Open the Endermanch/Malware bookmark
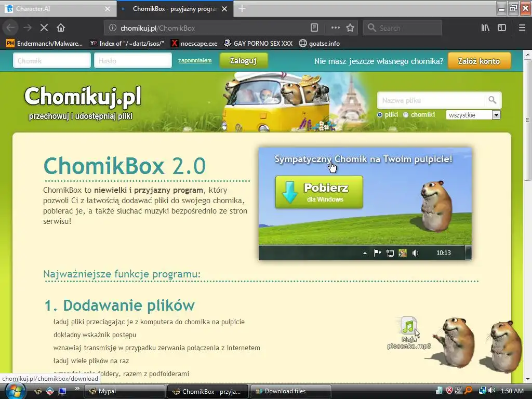Viewport: 532px width, 399px height. [45, 44]
